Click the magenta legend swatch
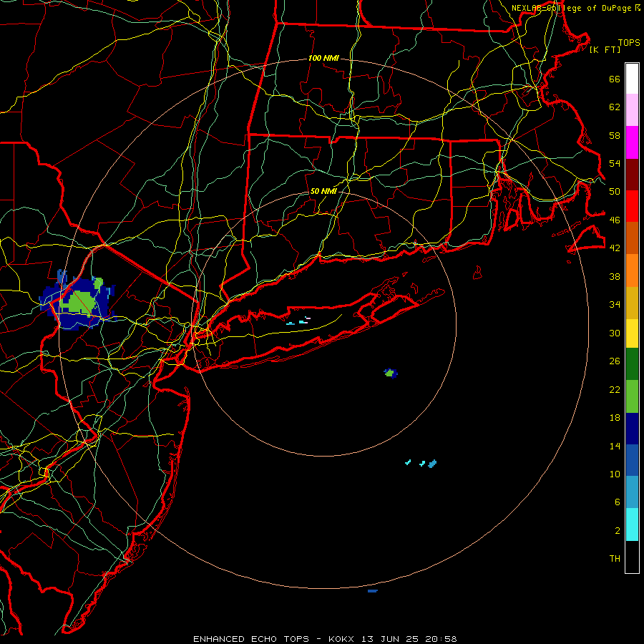This screenshot has width=644, height=644. pos(632,142)
